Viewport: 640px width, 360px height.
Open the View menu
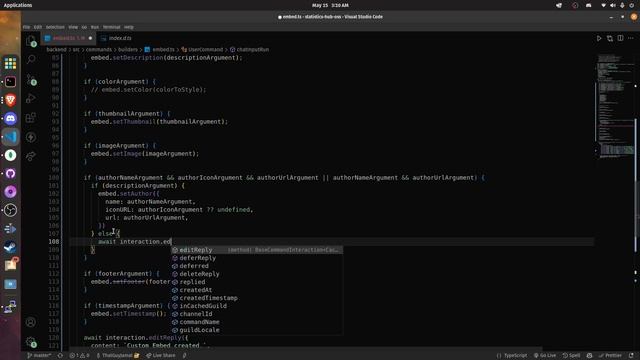tap(73, 27)
